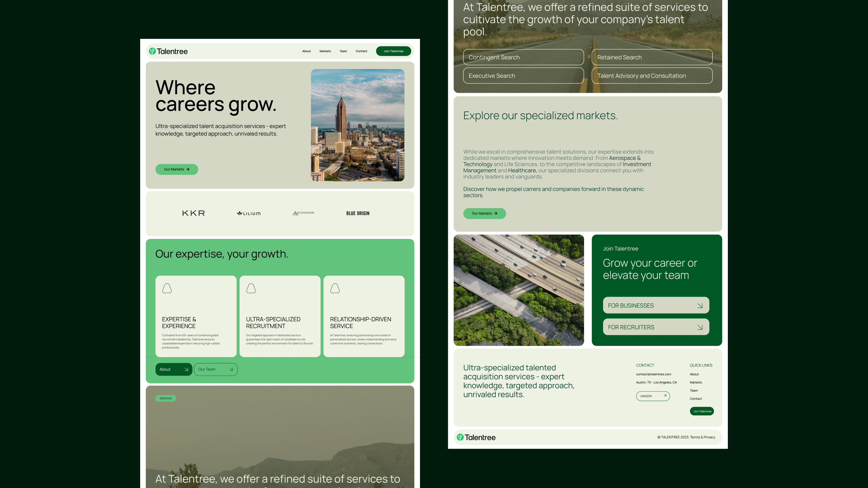Click the Blue Origin partner logo

click(357, 213)
